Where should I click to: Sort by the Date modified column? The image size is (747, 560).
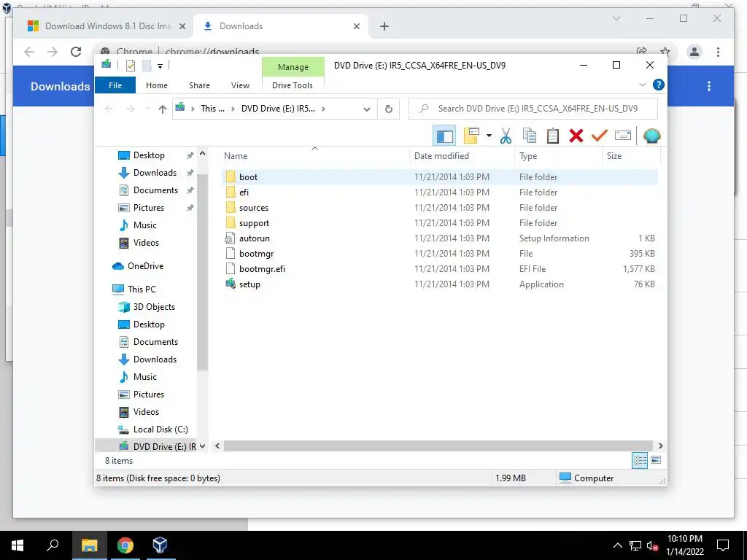461,156
